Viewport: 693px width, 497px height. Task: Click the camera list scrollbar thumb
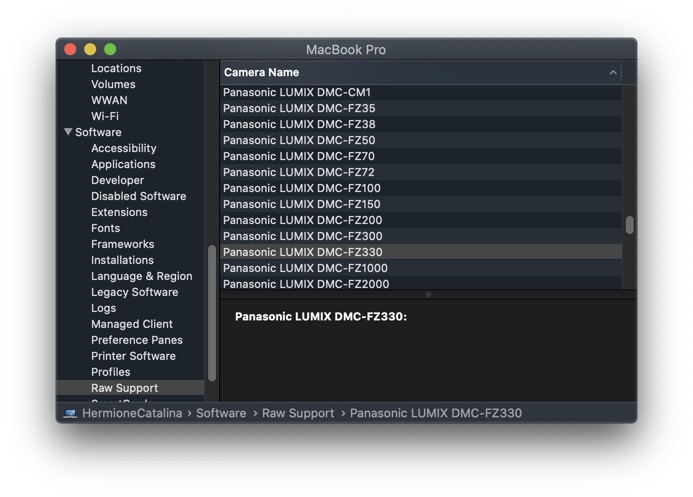tap(630, 225)
